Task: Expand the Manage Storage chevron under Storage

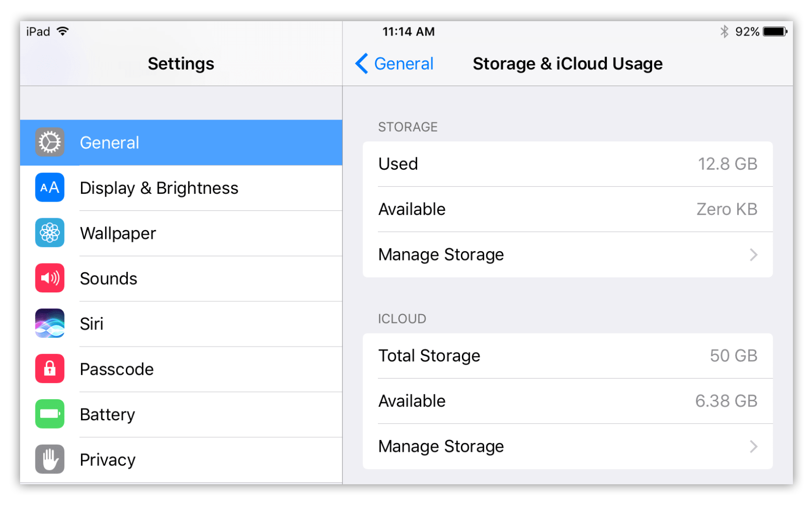Action: [x=753, y=255]
